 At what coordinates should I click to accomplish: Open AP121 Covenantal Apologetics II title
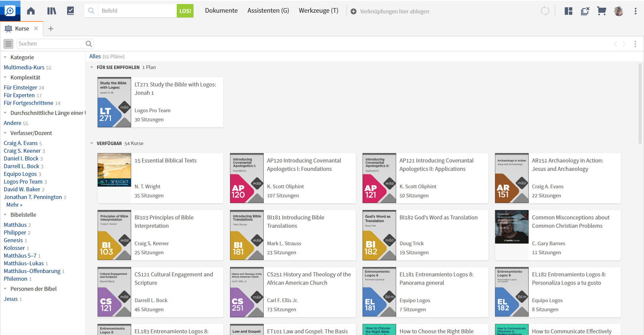click(436, 165)
